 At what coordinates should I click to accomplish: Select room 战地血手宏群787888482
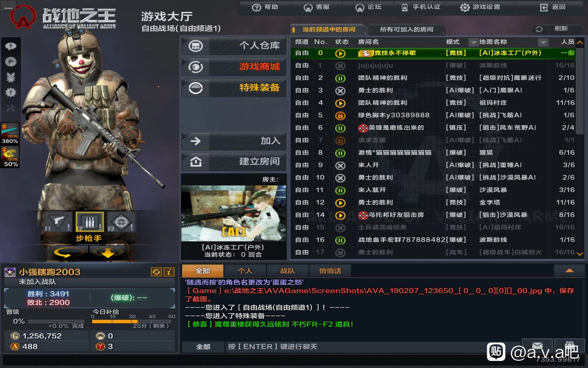(x=433, y=240)
